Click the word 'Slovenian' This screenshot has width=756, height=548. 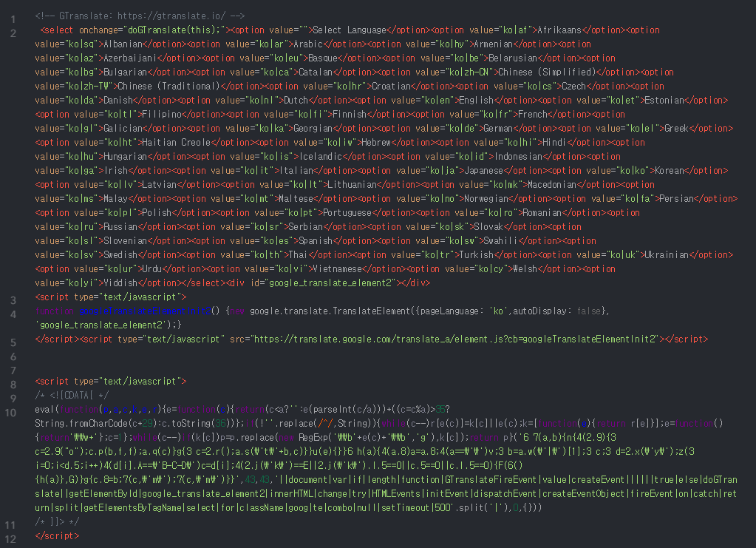click(126, 240)
